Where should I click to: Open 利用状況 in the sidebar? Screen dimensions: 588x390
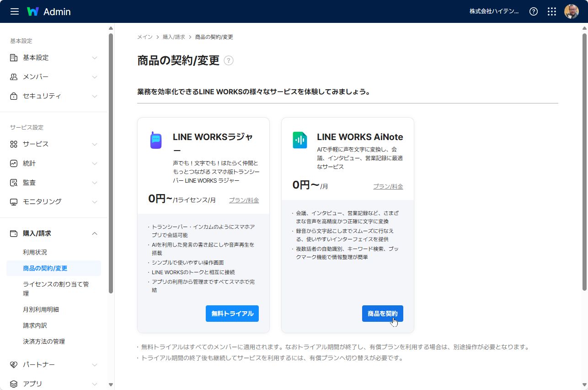35,252
